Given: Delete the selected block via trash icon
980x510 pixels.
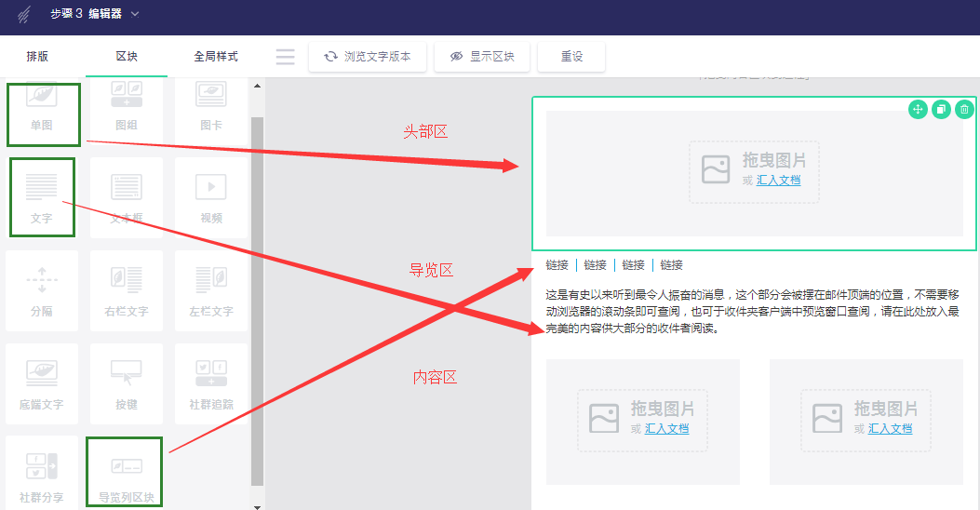Looking at the screenshot, I should point(964,110).
